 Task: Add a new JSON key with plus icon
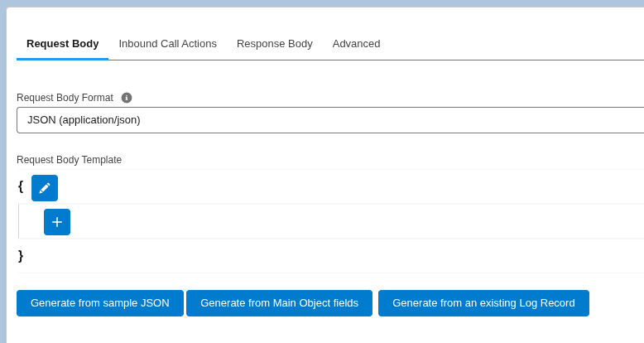57,222
